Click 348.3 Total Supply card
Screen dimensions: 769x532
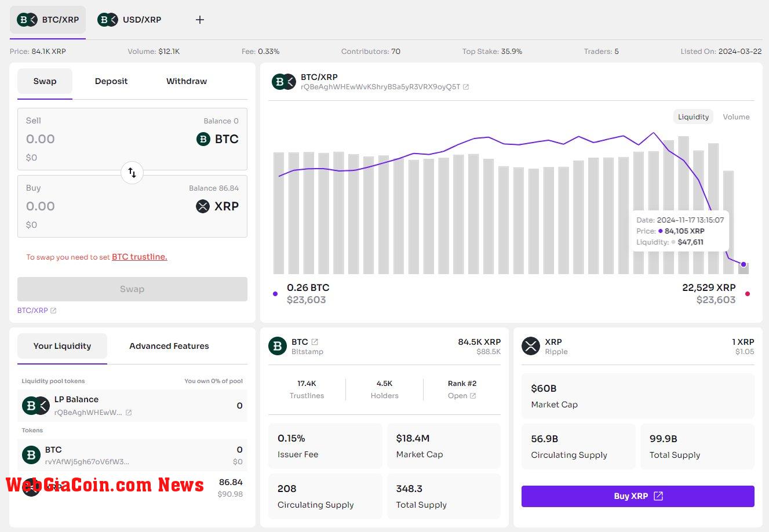point(443,496)
